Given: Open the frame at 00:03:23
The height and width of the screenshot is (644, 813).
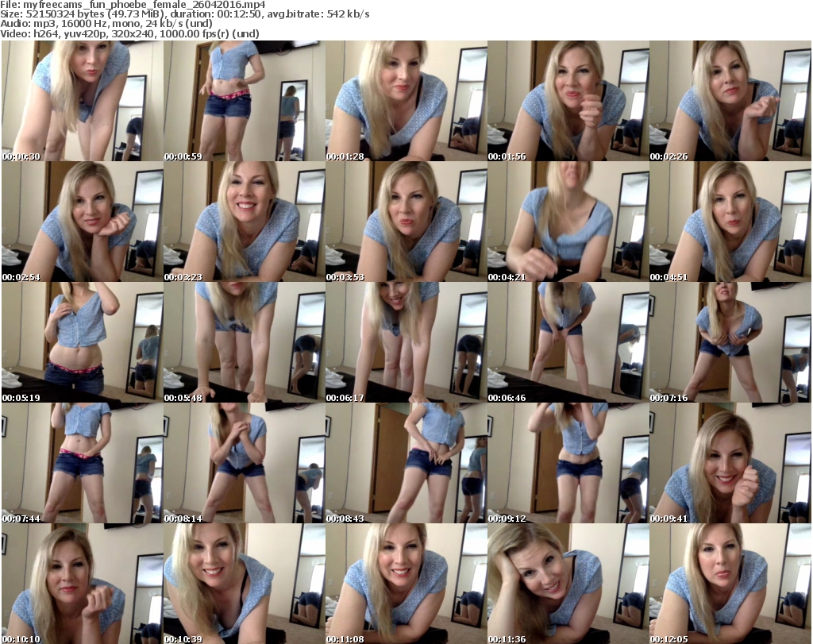Looking at the screenshot, I should pyautogui.click(x=245, y=222).
